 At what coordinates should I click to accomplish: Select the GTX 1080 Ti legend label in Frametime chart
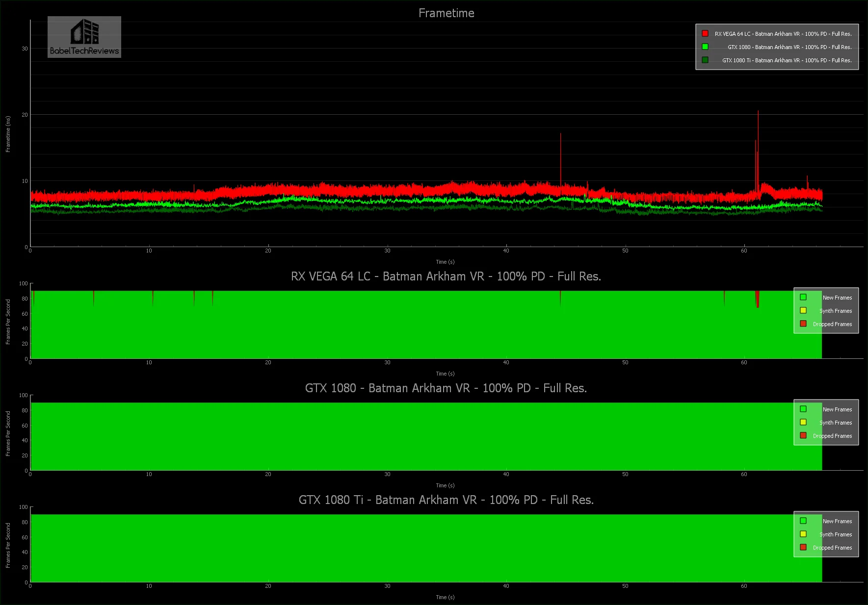pyautogui.click(x=787, y=60)
